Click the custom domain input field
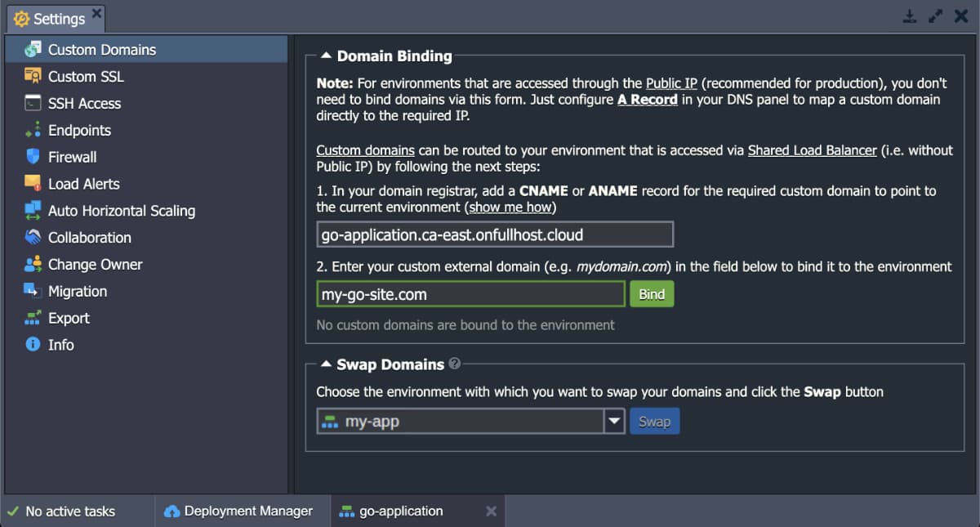 (470, 294)
